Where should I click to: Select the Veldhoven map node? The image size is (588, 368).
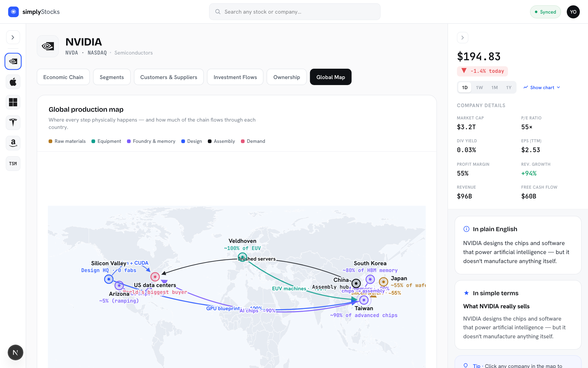[x=242, y=257]
